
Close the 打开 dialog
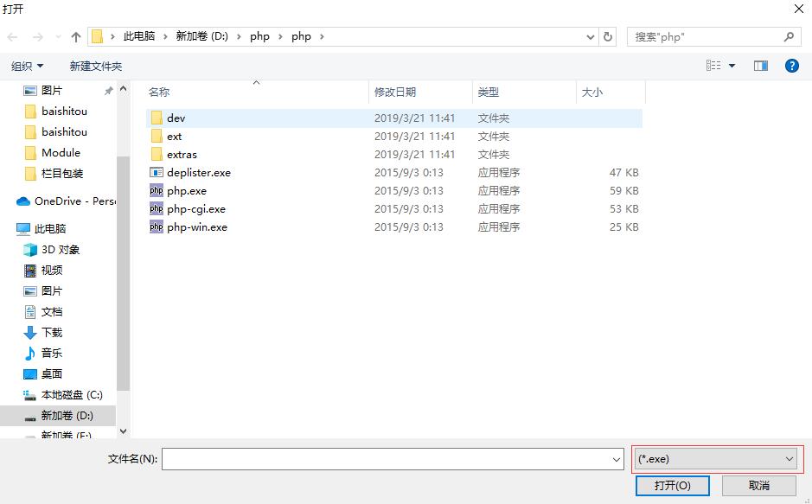(x=799, y=9)
